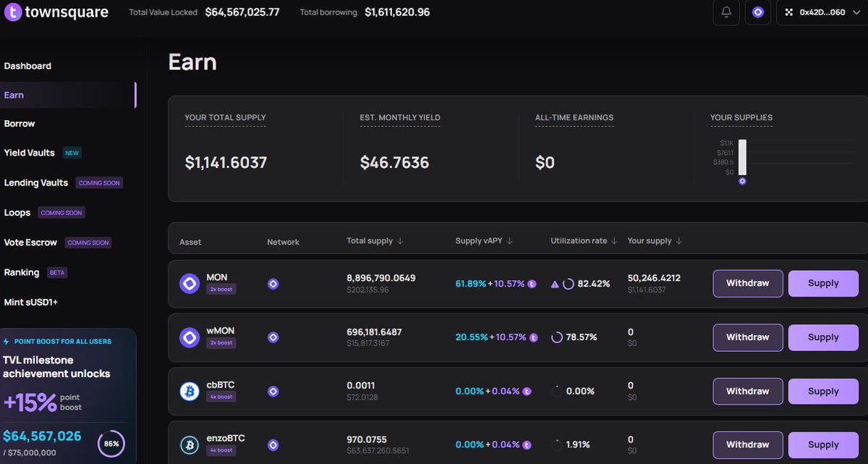This screenshot has width=868, height=464.
Task: Open Yield Vaults page
Action: point(29,153)
